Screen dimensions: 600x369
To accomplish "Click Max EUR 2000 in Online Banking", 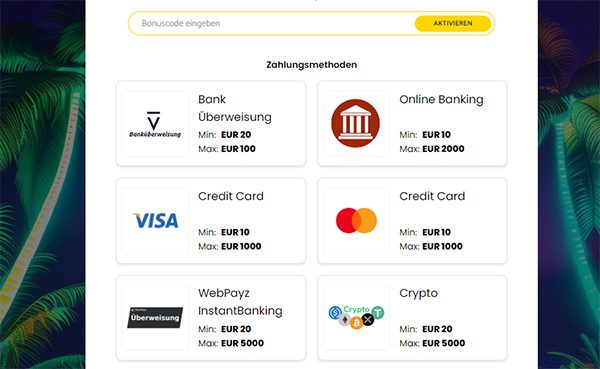I will pyautogui.click(x=432, y=149).
